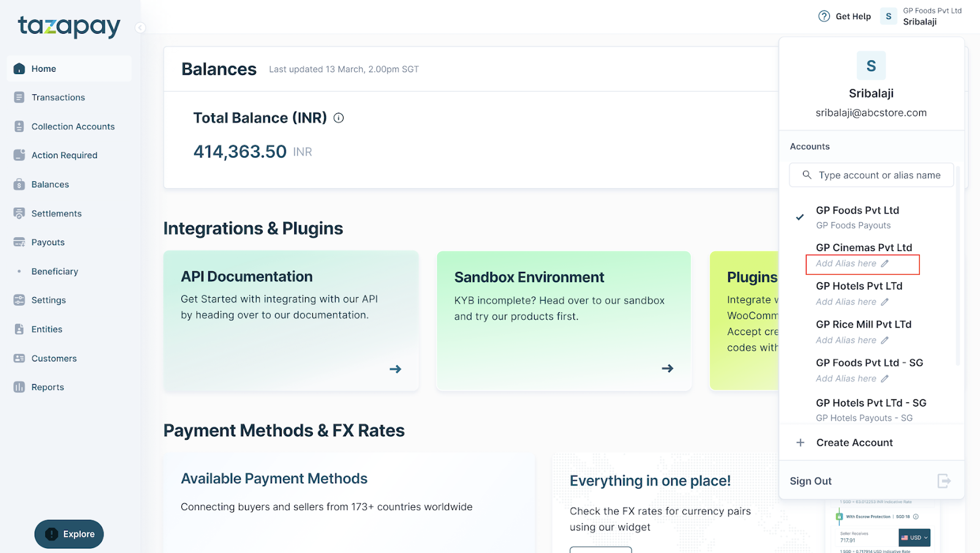This screenshot has width=980, height=553.
Task: Click pencil icon under GP Foods Pvt Ltd - SG
Action: [884, 378]
